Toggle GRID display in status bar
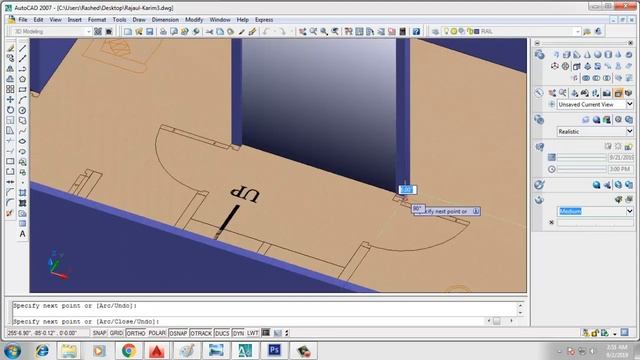The image size is (640, 360). 116,333
